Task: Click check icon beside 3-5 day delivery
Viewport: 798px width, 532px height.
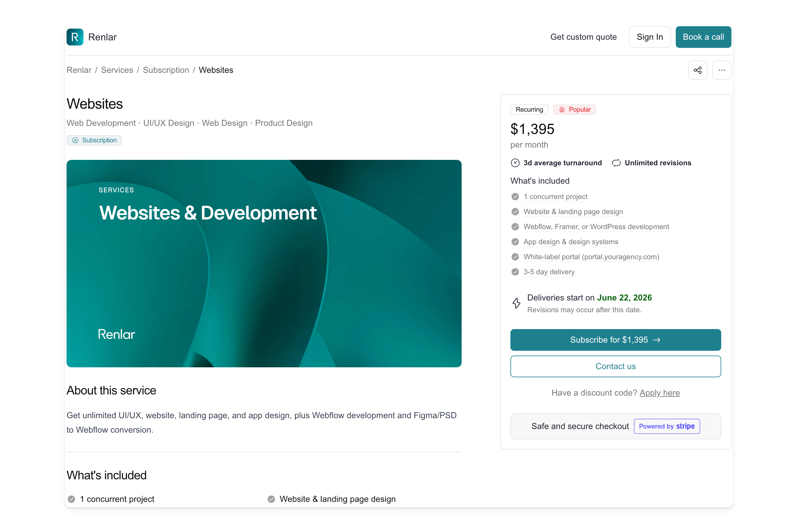Action: pyautogui.click(x=515, y=272)
